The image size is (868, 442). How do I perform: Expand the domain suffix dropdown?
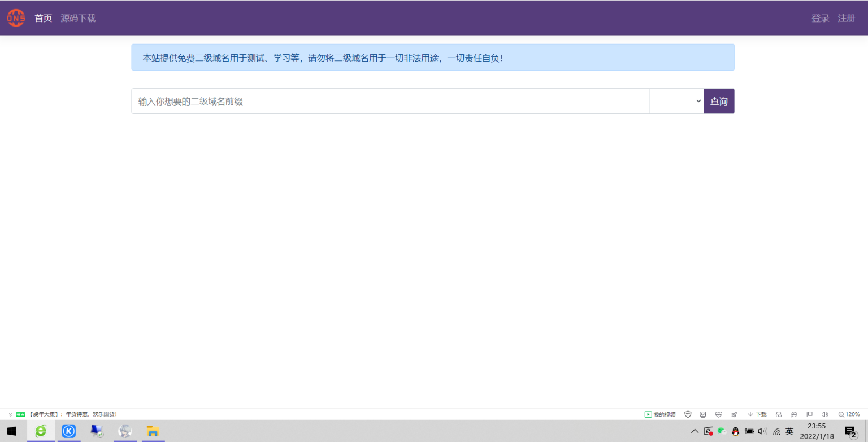[x=676, y=101]
